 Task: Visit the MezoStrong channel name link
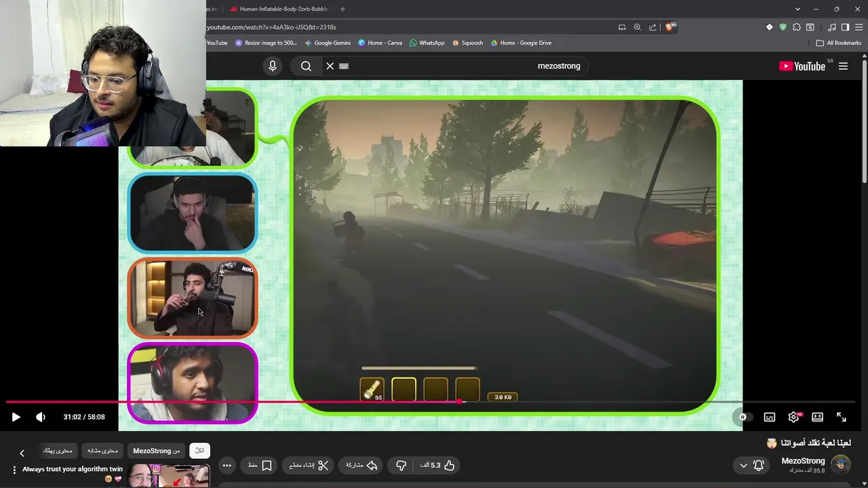(803, 461)
